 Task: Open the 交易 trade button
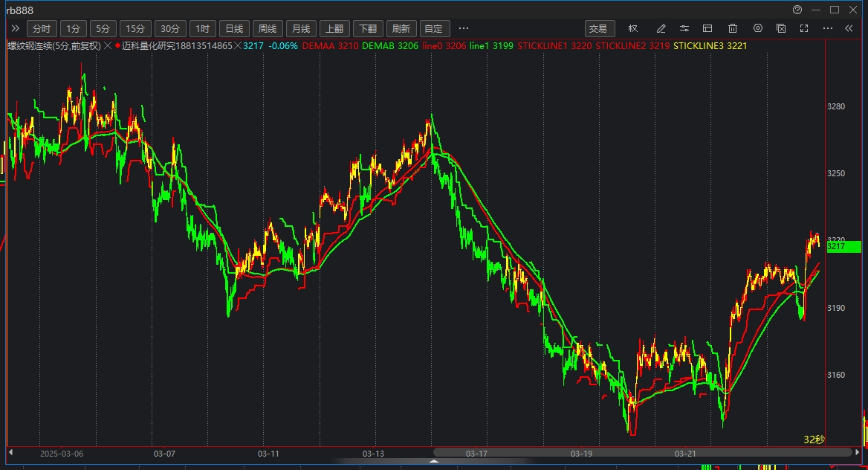point(598,29)
